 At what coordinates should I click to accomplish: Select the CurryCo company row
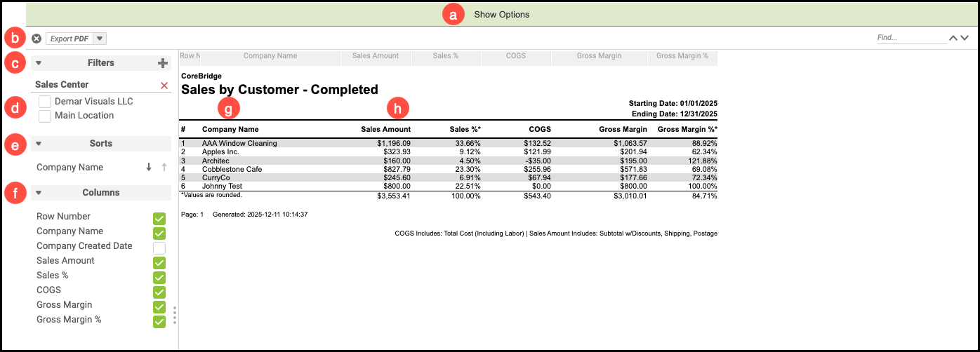pos(449,177)
